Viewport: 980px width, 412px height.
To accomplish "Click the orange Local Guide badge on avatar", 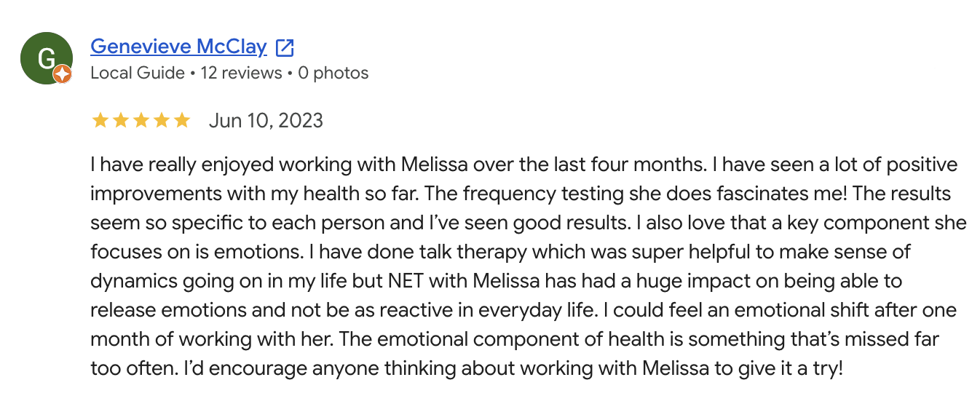I will pyautogui.click(x=63, y=74).
